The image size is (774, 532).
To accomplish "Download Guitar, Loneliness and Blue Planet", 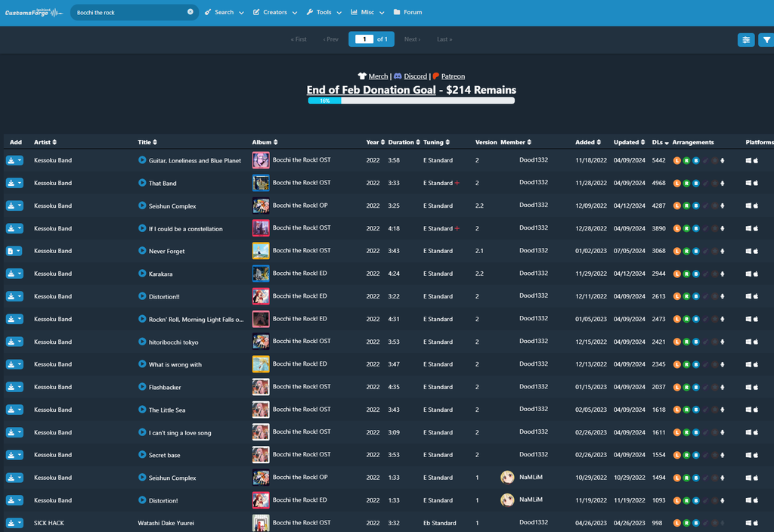I will 11,160.
